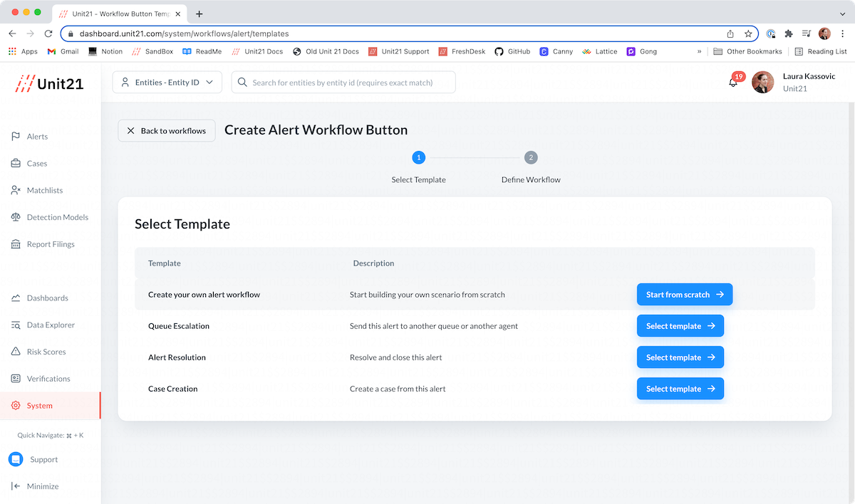Click 'Template' column header

pos(165,263)
